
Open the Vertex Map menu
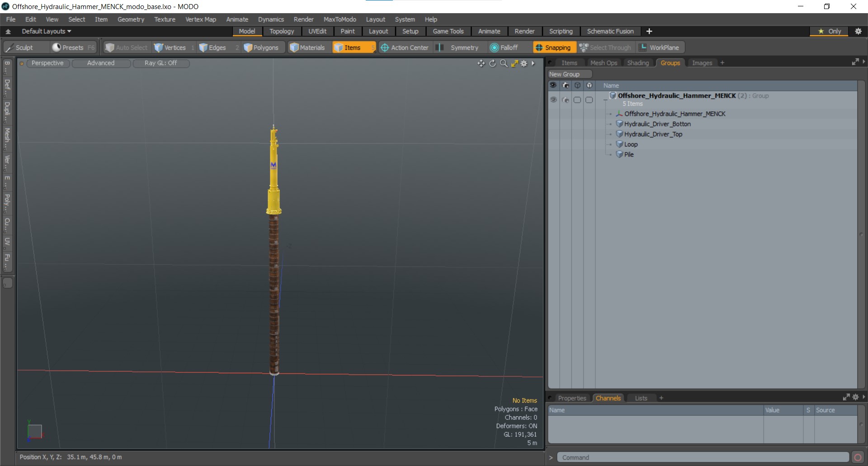201,19
